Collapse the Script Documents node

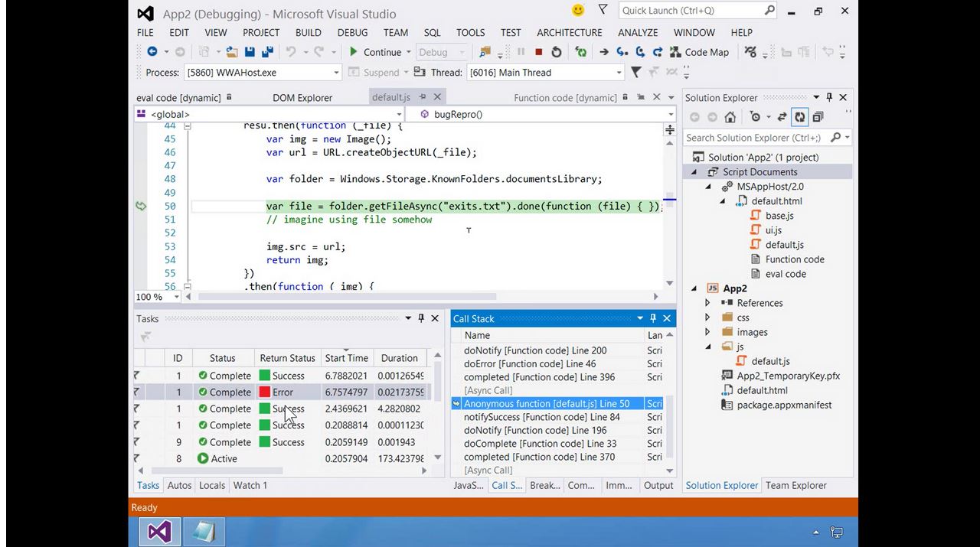pyautogui.click(x=694, y=172)
